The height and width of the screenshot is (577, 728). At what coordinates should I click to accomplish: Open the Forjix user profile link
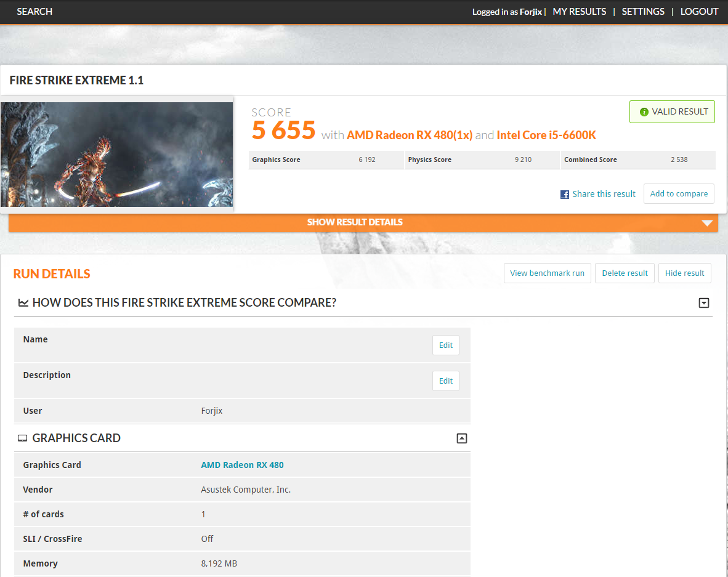pos(531,12)
